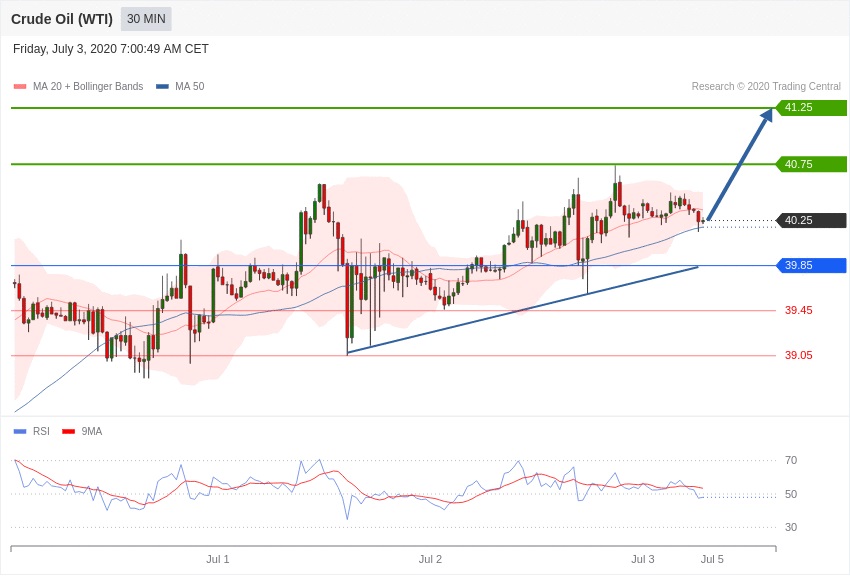Click the blue upward arrow head
Screen dimensions: 850x576
point(766,115)
